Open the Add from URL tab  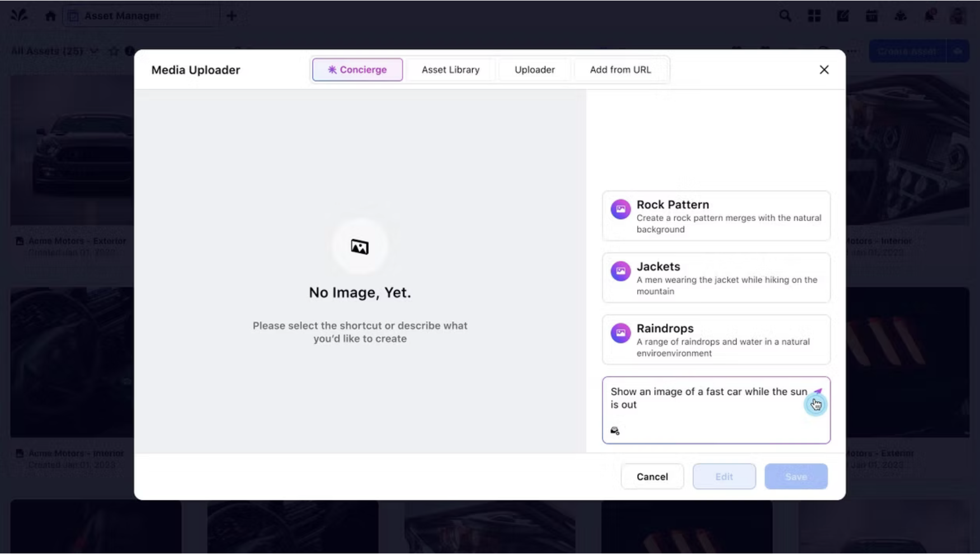pos(620,69)
